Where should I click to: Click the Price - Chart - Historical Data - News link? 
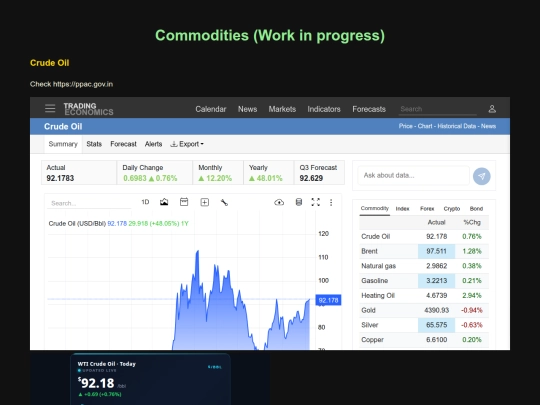(447, 126)
